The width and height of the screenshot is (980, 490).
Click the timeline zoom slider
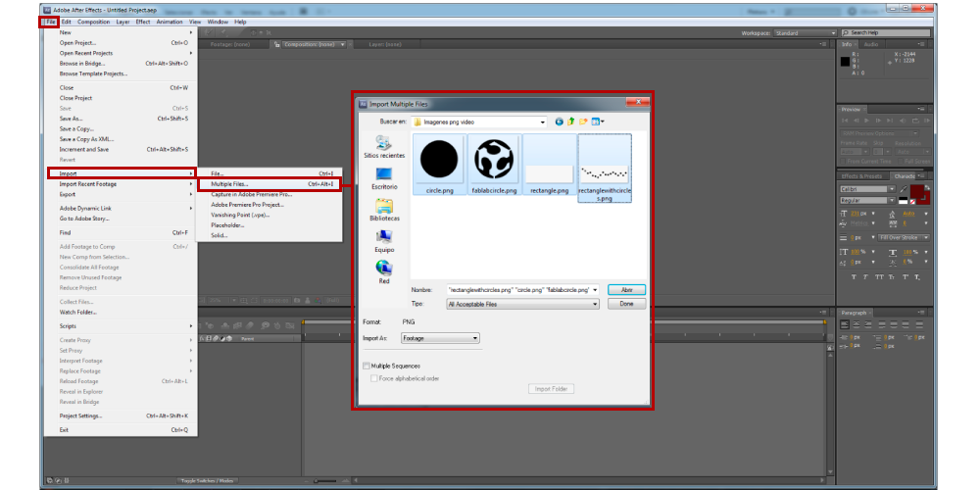tap(323, 481)
